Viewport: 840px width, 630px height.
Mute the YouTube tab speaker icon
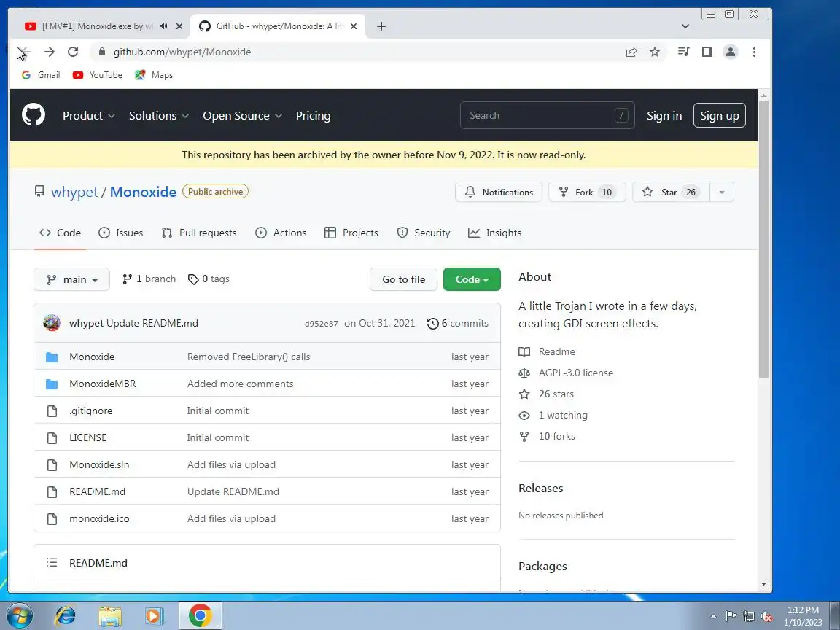tap(163, 26)
